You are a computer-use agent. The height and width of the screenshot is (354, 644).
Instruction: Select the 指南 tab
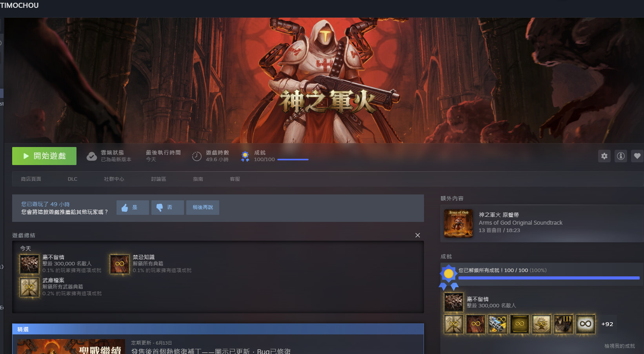coord(198,179)
